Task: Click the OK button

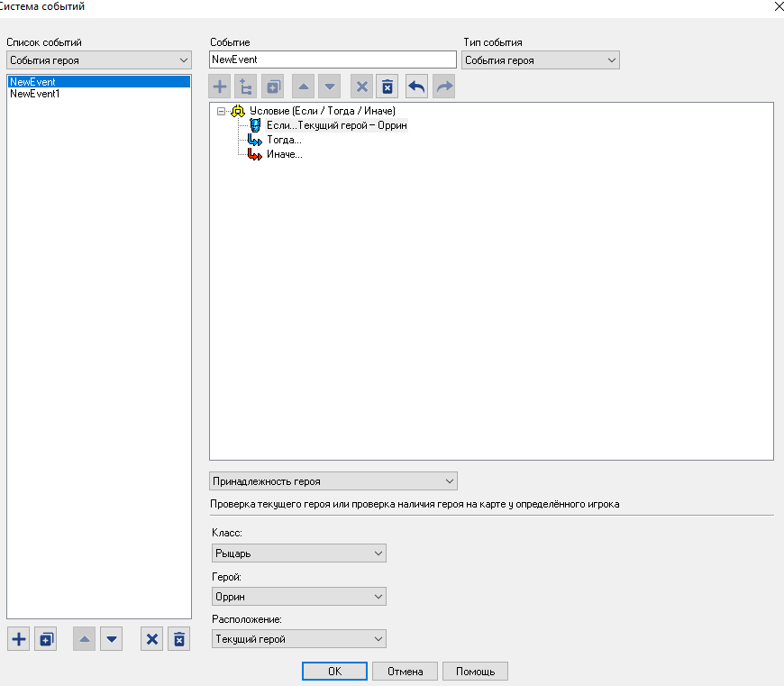Action: click(334, 671)
